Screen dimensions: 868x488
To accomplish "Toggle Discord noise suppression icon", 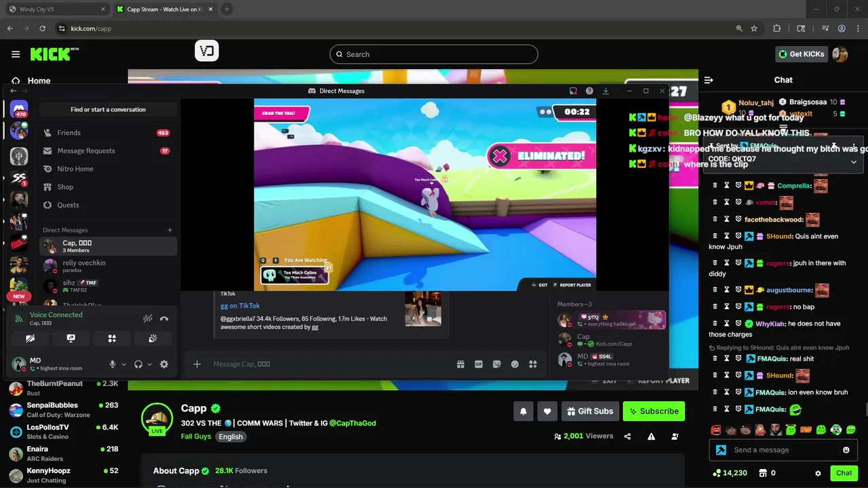I will 147,319.
